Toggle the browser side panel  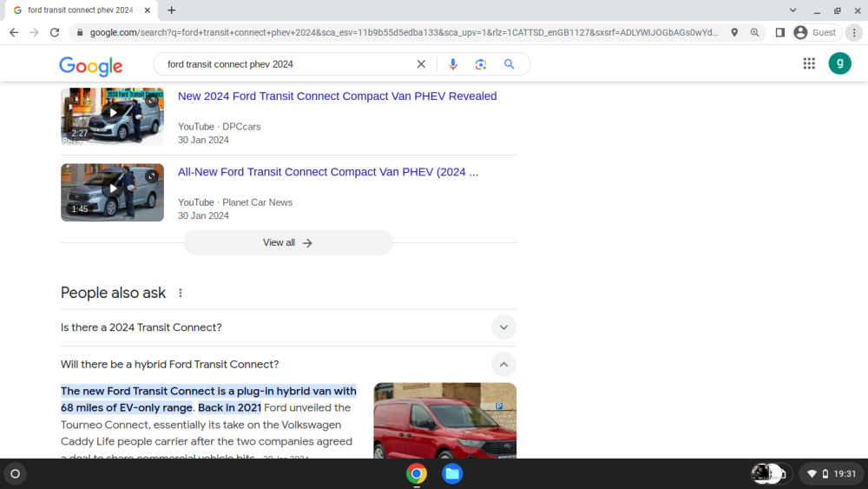(x=780, y=33)
